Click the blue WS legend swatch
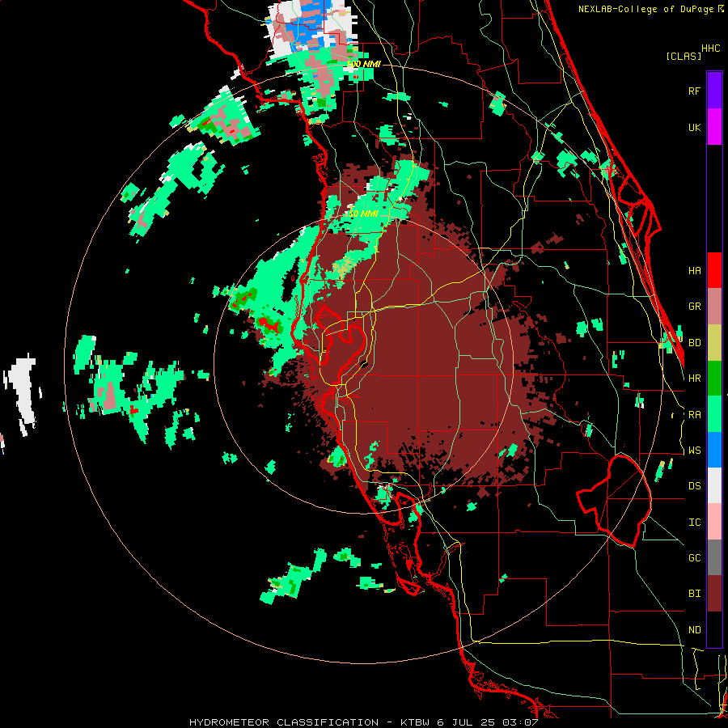728x728 pixels. 714,450
